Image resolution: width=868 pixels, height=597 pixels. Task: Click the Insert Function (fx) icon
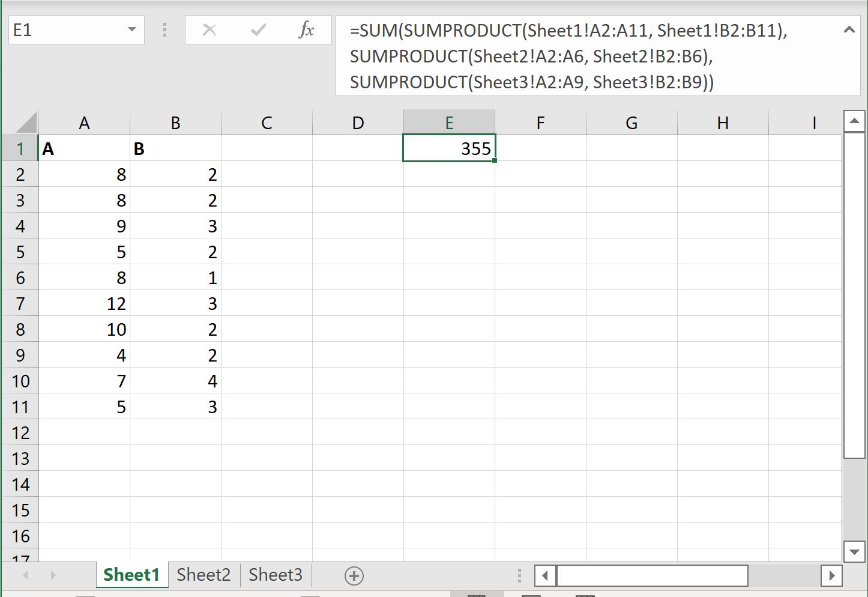307,29
